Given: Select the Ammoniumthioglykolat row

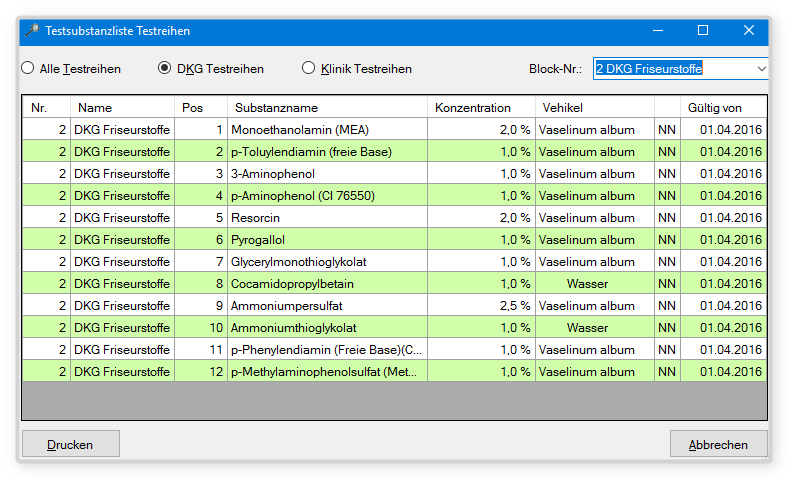Looking at the screenshot, I should point(293,328).
